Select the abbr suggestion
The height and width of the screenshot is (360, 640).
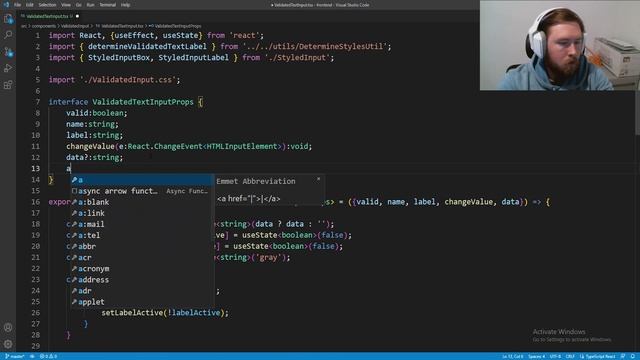[x=142, y=247]
